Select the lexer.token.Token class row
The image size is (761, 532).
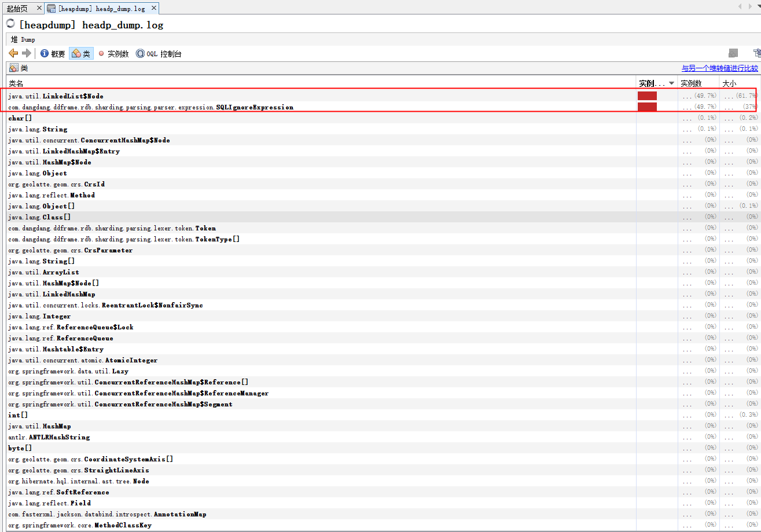point(382,228)
